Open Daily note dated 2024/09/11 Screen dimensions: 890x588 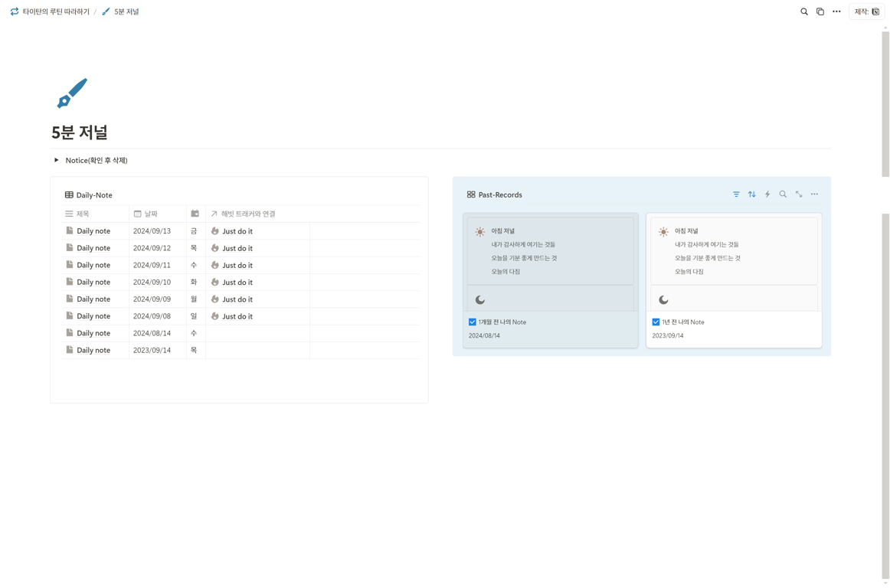[x=93, y=265]
